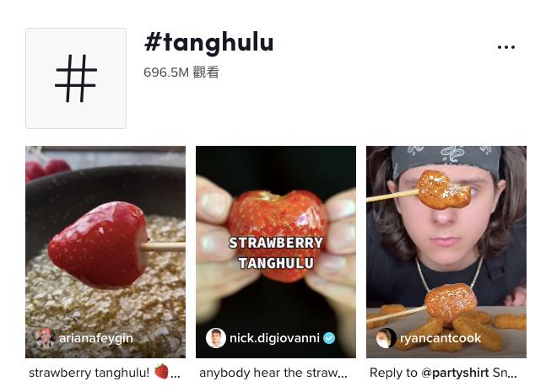
Task: Open caption "anybody hear the straw..."
Action: pyautogui.click(x=273, y=373)
